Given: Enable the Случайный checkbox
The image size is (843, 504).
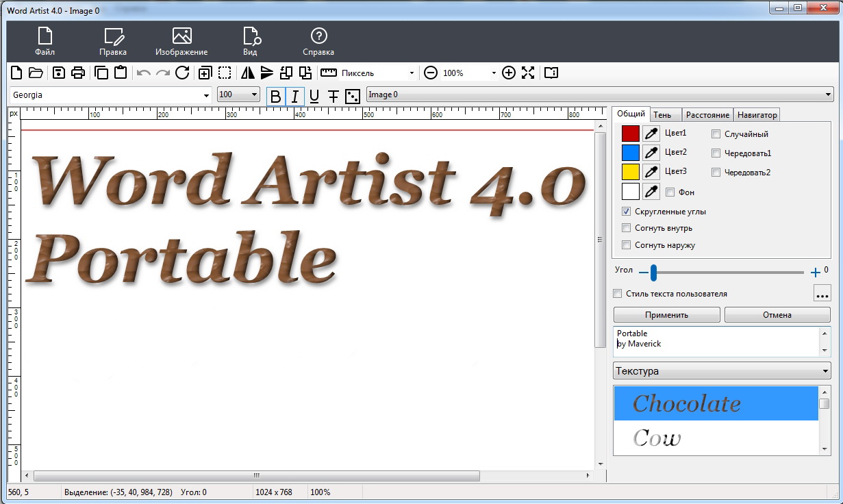Looking at the screenshot, I should 716,134.
